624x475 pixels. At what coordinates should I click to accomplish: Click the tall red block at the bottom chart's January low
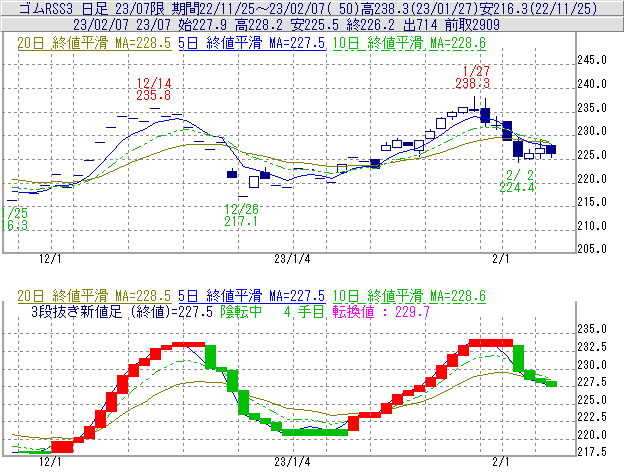pos(353,423)
